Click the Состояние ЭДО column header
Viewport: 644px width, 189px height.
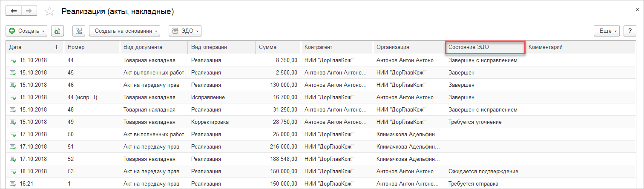pyautogui.click(x=484, y=47)
